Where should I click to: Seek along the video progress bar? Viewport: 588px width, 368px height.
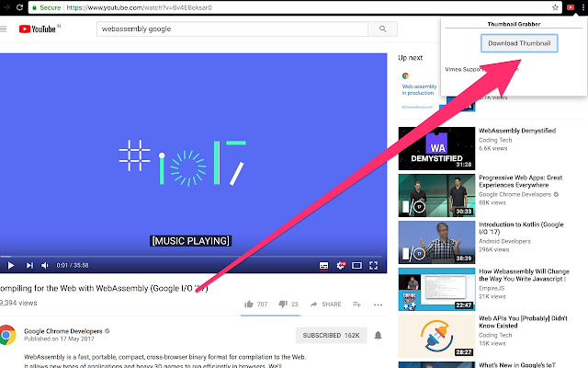click(191, 257)
